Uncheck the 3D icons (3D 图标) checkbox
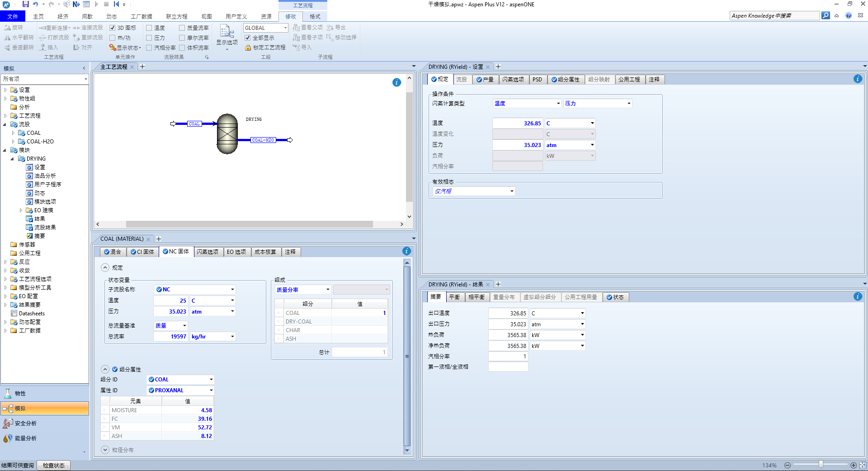The width and height of the screenshot is (868, 471). click(x=113, y=28)
